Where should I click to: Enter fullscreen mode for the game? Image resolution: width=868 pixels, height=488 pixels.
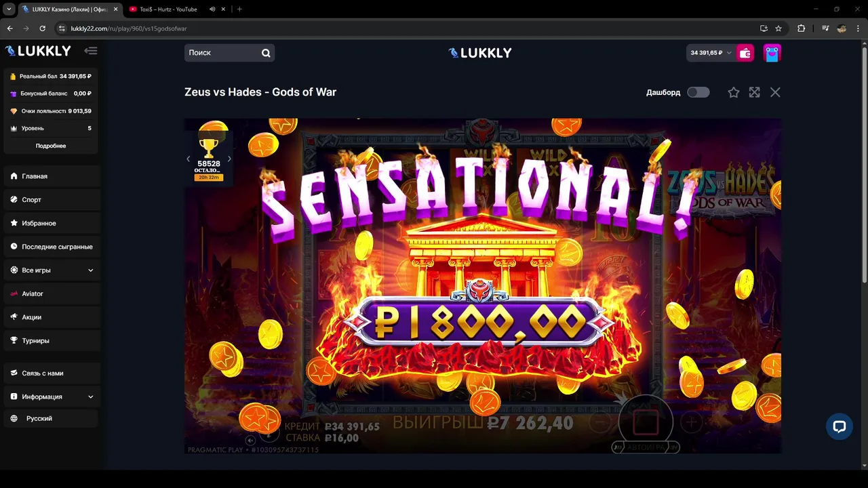tap(755, 92)
